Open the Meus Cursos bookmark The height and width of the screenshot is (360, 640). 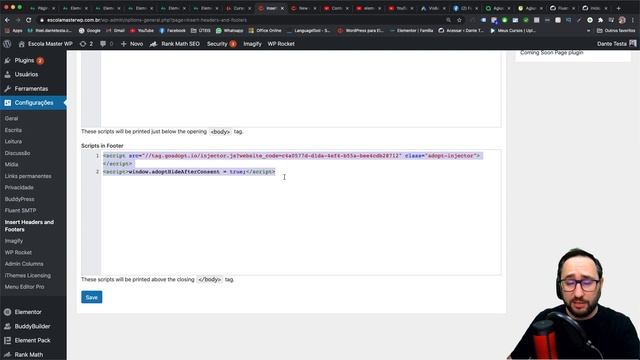point(513,31)
